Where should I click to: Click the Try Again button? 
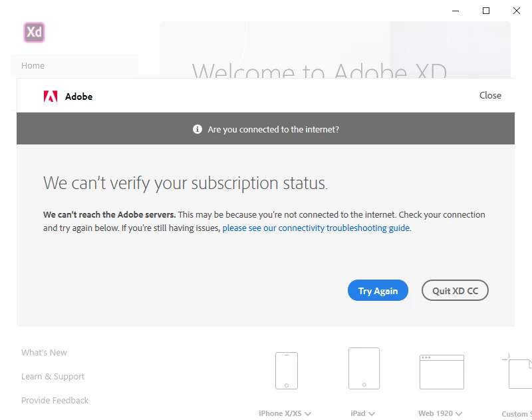click(x=378, y=291)
